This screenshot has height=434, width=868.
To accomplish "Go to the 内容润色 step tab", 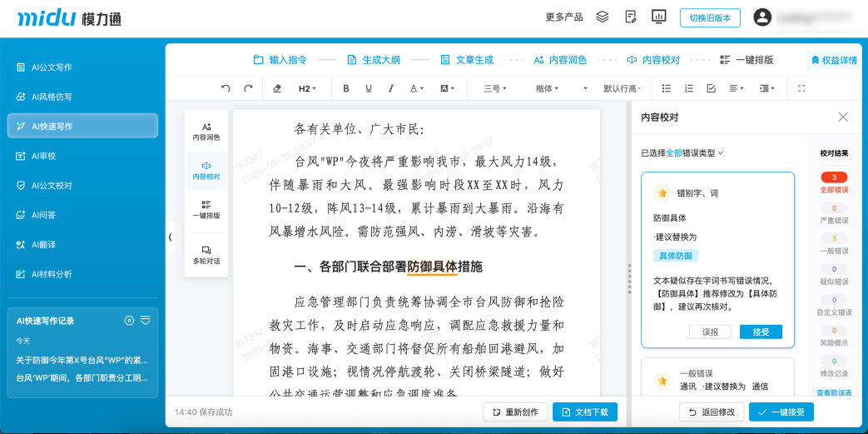I will tap(559, 60).
